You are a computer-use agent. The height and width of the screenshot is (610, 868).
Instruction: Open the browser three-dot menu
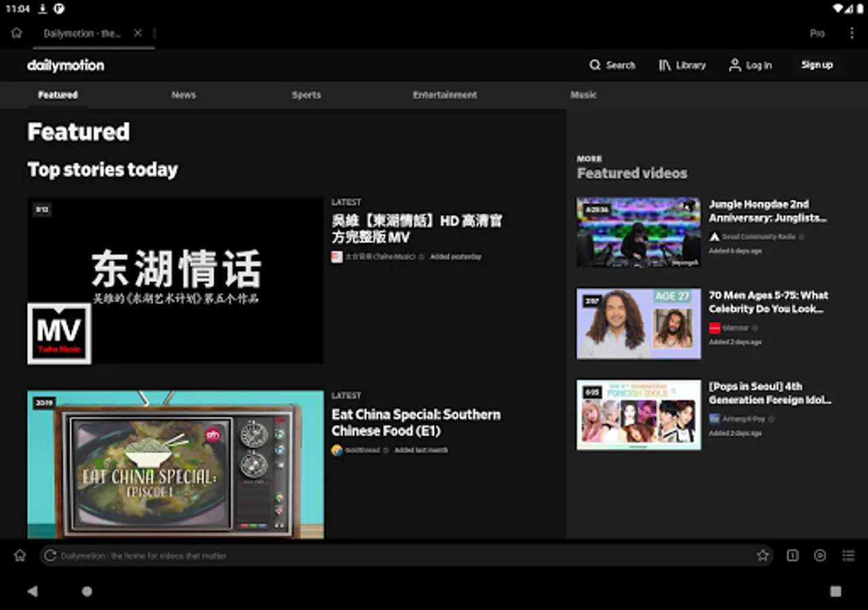tap(852, 33)
